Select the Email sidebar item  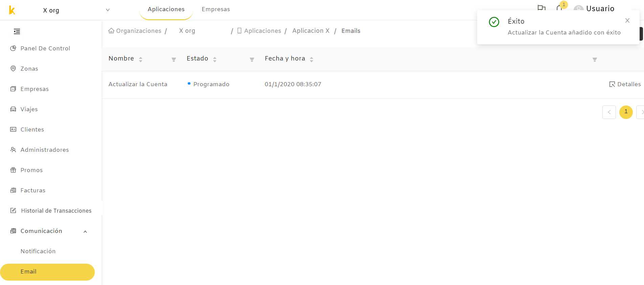47,272
